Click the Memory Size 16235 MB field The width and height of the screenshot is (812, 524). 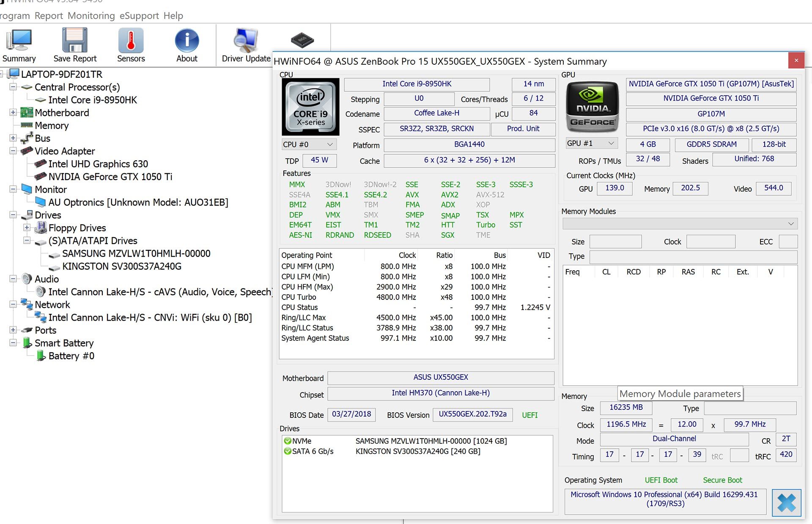point(626,408)
